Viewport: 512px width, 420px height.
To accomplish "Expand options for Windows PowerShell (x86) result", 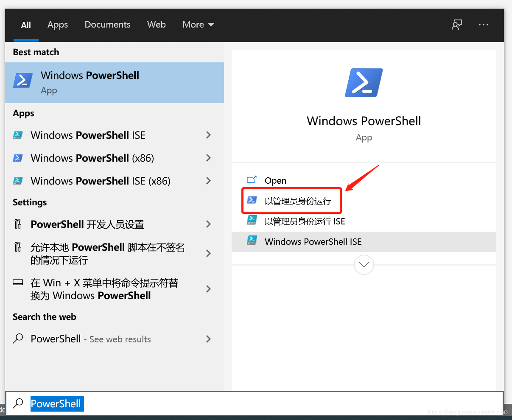I will pos(208,158).
